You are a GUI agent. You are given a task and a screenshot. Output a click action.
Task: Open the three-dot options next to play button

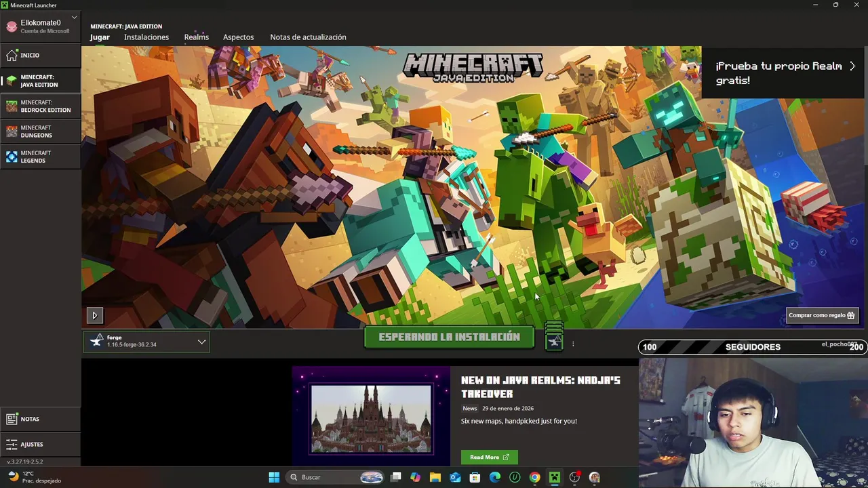pos(573,344)
